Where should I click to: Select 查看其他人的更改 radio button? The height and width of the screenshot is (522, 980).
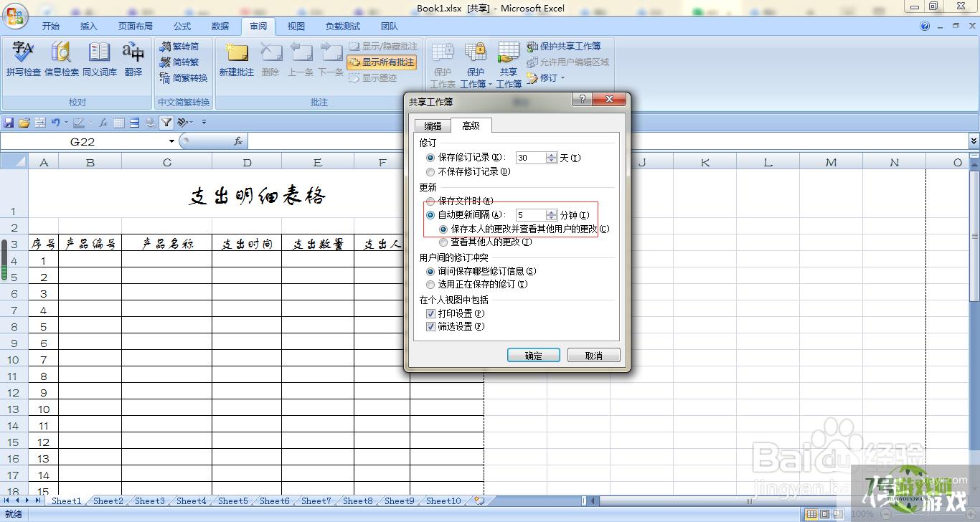(443, 242)
